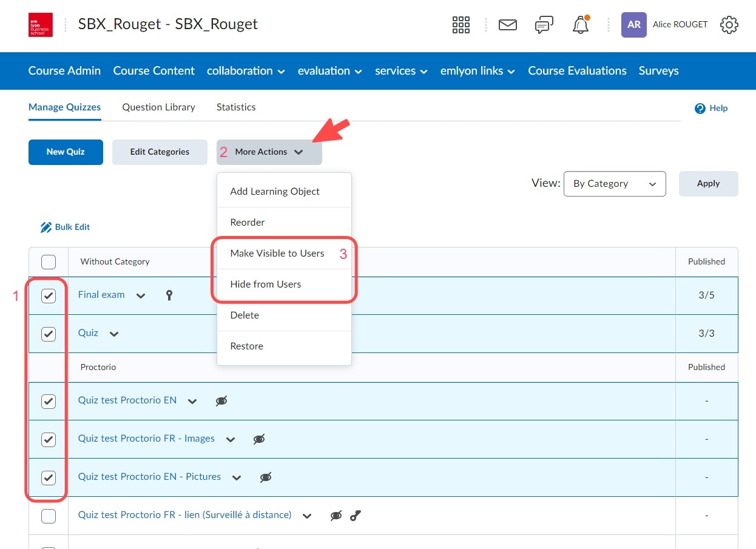Expand the View By Category dropdown
Image resolution: width=756 pixels, height=549 pixels.
click(x=615, y=184)
